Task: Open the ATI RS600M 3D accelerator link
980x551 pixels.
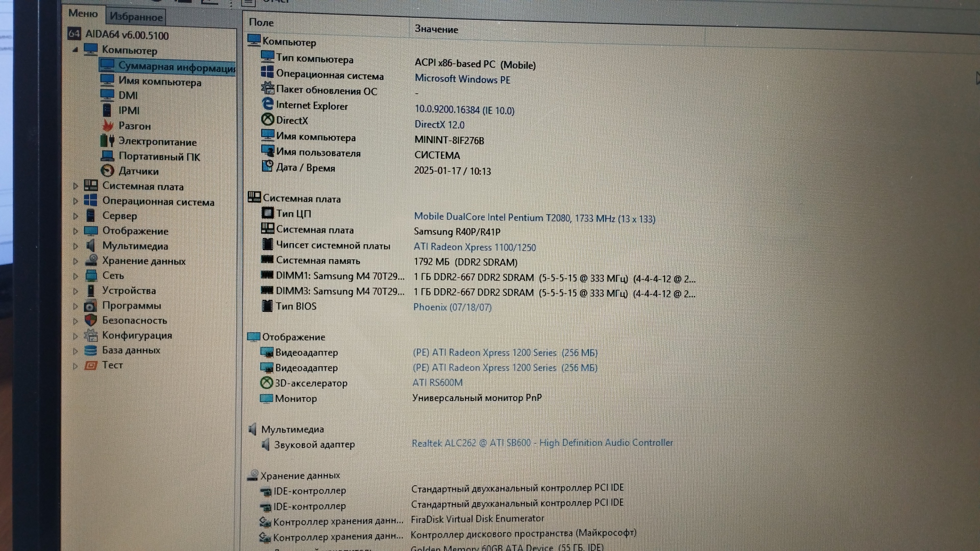Action: click(x=437, y=383)
